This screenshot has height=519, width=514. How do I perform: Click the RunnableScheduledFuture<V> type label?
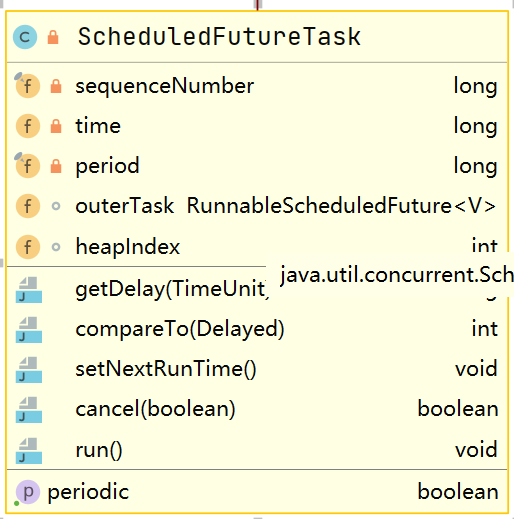tap(341, 206)
